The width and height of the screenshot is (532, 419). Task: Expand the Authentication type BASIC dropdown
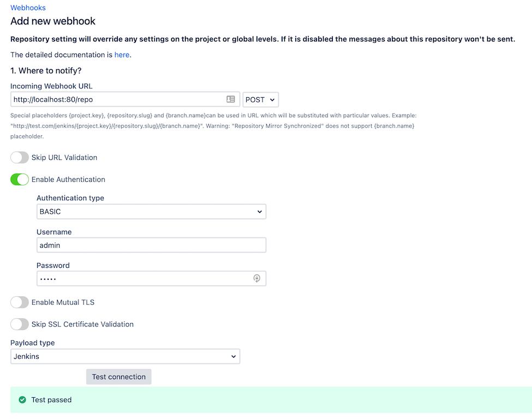[x=151, y=212]
